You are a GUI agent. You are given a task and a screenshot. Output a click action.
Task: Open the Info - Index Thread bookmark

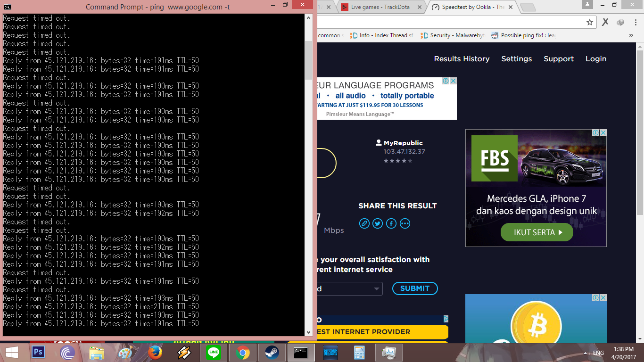pyautogui.click(x=381, y=35)
